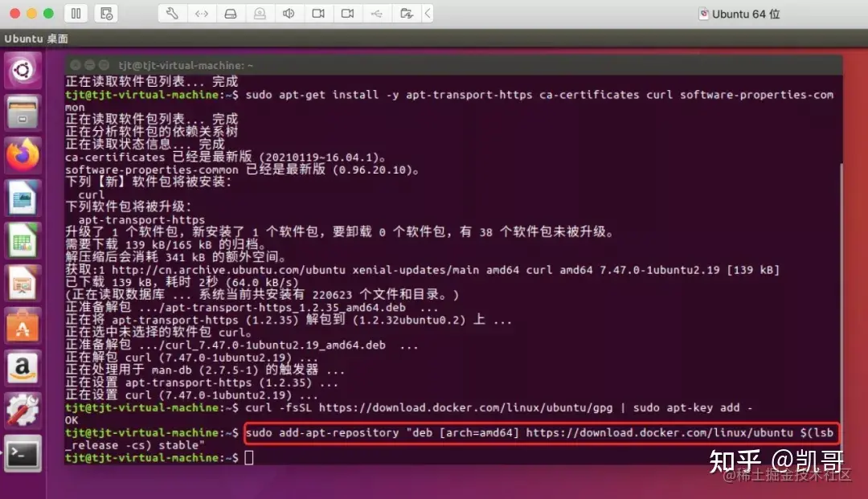Click the 'http://cn.archive.ubuntu.com/ubuntu' URL line

[423, 270]
